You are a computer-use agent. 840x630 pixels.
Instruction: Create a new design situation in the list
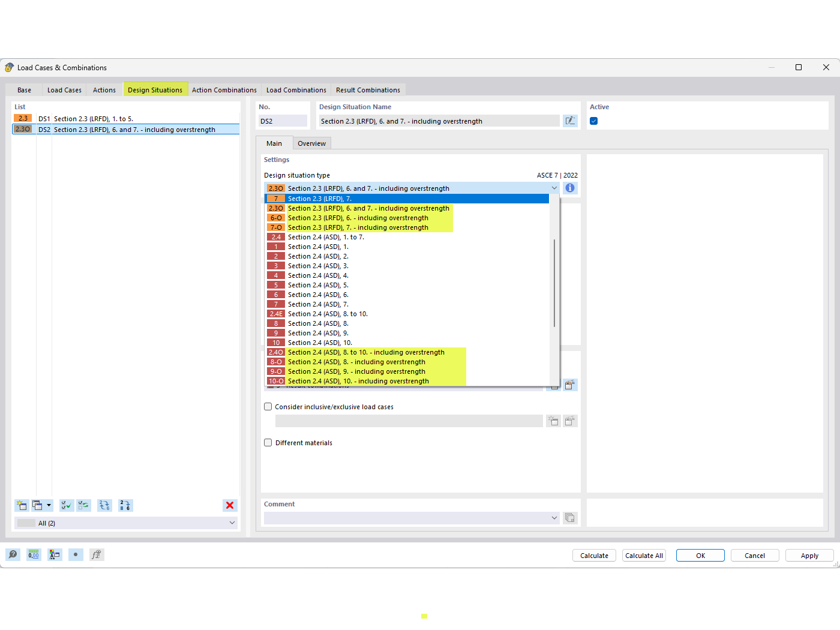(x=21, y=505)
